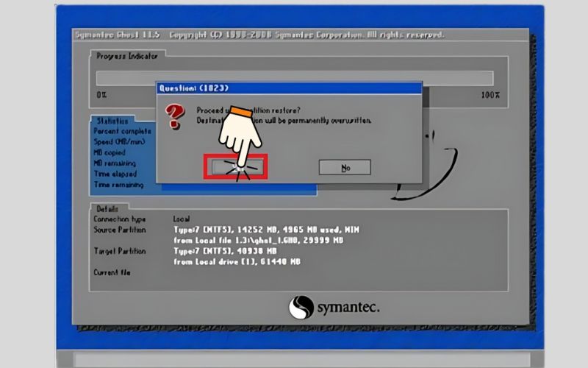Click the Current file label
Viewport: 588px width, 368px height.
pos(112,272)
